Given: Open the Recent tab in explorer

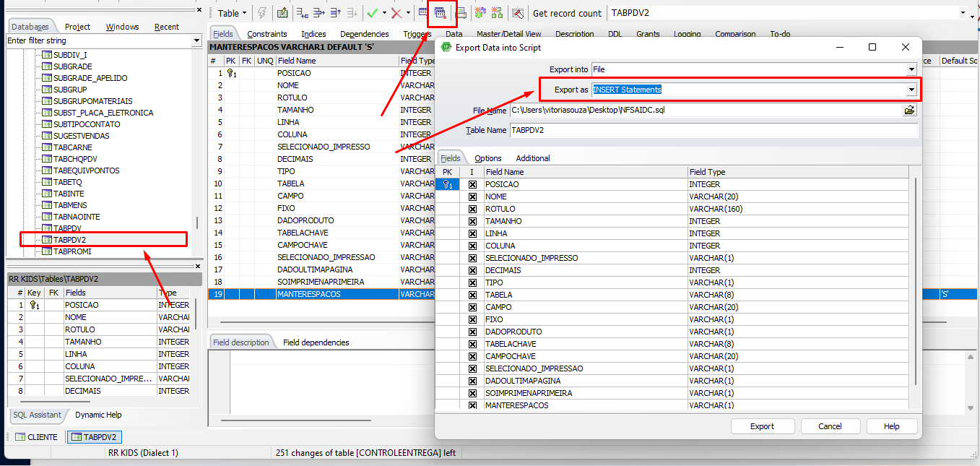Looking at the screenshot, I should [167, 27].
